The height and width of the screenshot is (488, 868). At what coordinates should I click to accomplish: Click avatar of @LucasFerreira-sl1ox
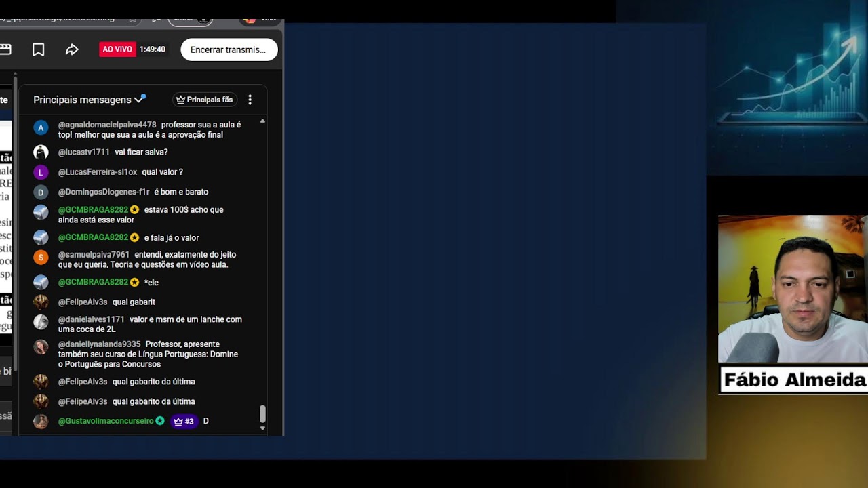pyautogui.click(x=41, y=172)
